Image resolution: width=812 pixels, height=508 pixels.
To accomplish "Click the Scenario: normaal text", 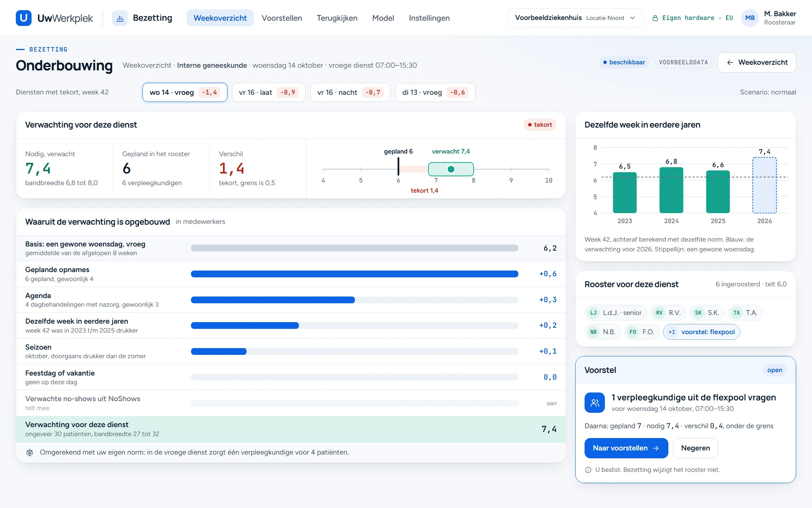I will (768, 92).
